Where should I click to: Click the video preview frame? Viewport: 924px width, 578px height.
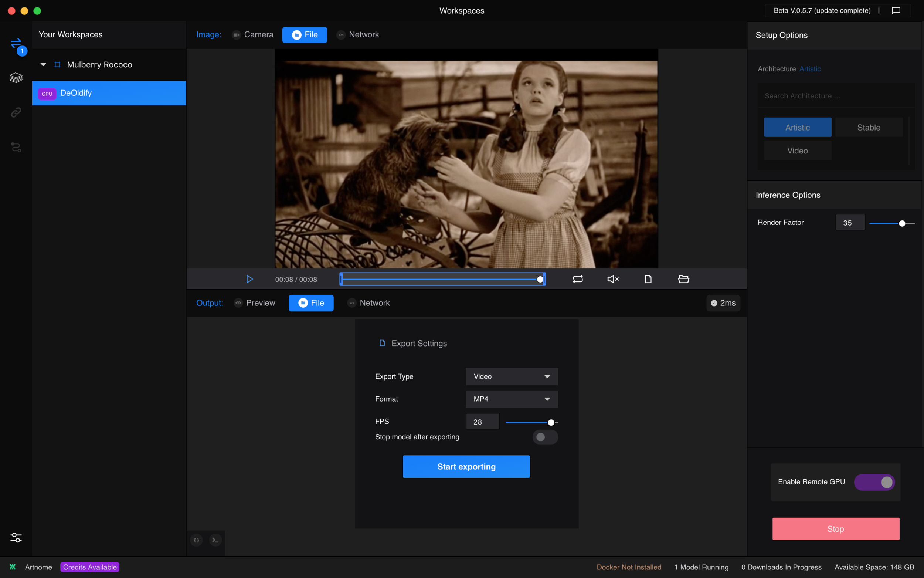pos(466,159)
